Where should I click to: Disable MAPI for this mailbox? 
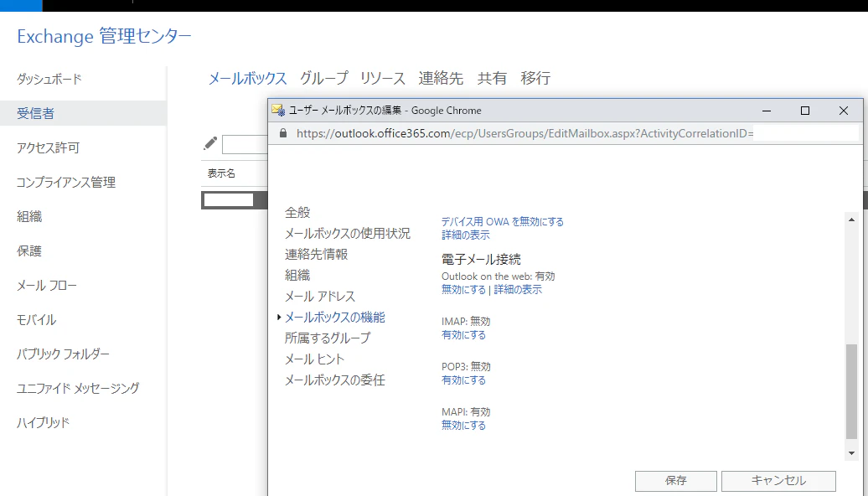[x=463, y=425]
